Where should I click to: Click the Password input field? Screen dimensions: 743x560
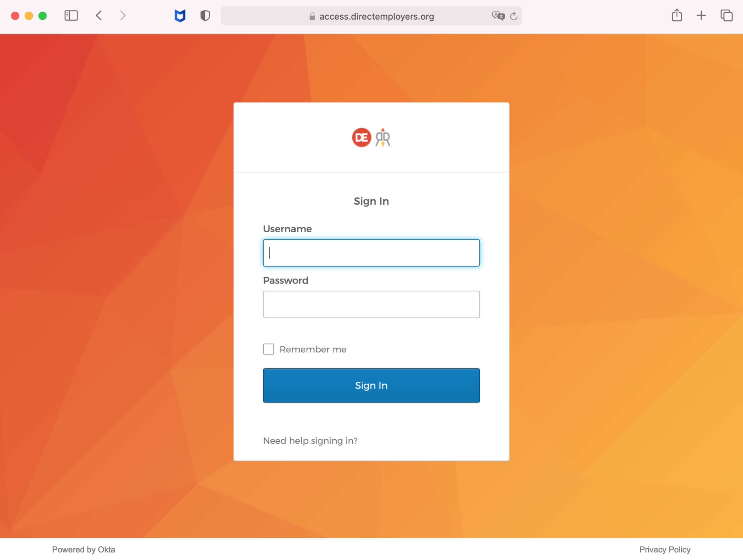click(x=371, y=304)
